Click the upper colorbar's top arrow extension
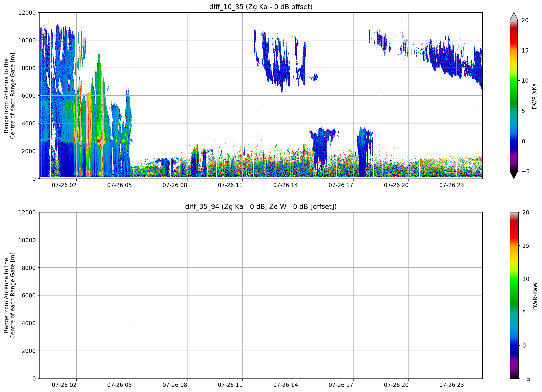The image size is (542, 392). pyautogui.click(x=514, y=16)
